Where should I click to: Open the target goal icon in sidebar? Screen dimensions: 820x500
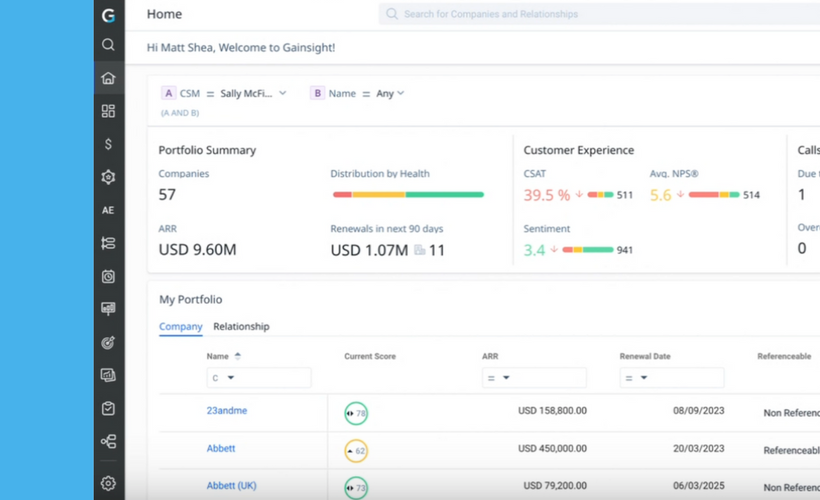pyautogui.click(x=108, y=342)
